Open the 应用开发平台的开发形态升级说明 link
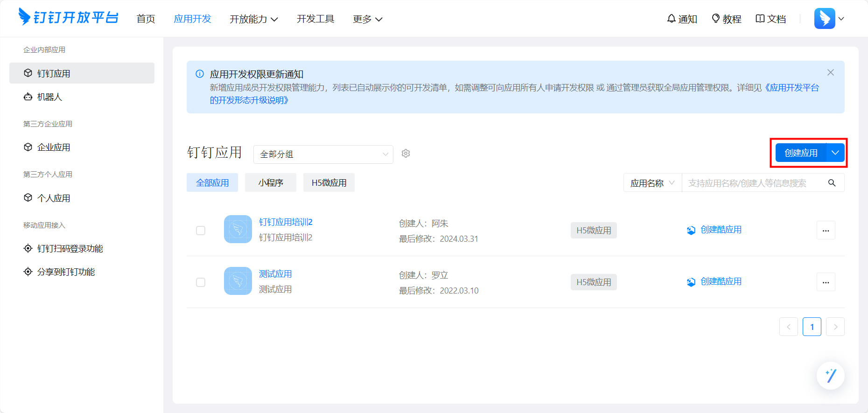 click(x=514, y=94)
